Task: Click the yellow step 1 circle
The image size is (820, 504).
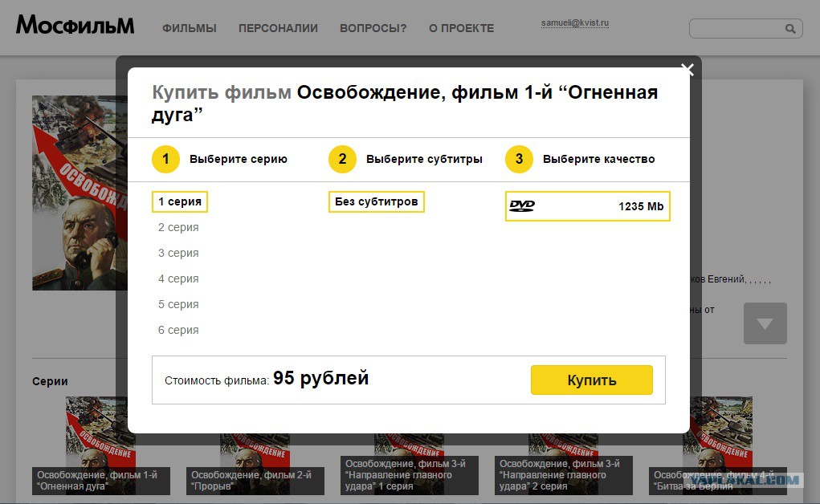Action: pyautogui.click(x=165, y=159)
